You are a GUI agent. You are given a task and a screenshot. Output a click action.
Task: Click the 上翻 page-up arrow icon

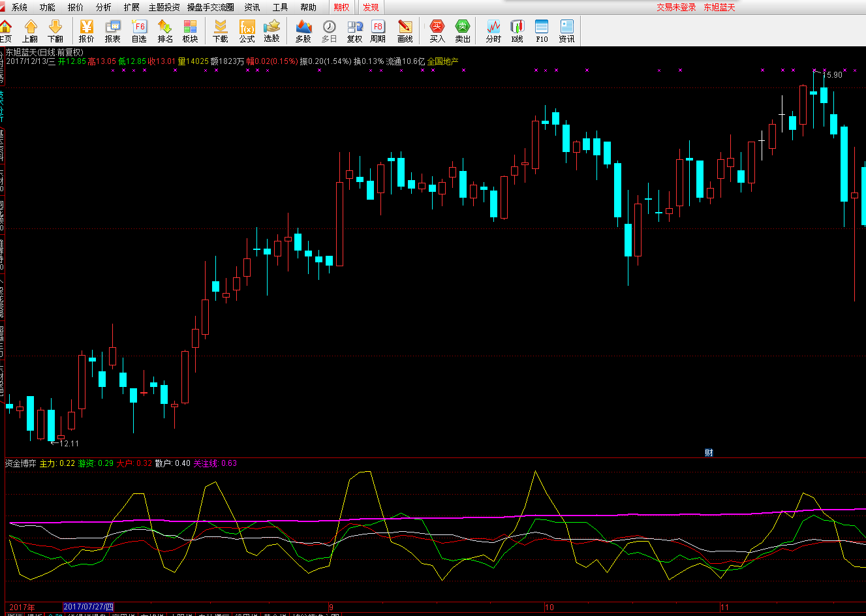(30, 31)
